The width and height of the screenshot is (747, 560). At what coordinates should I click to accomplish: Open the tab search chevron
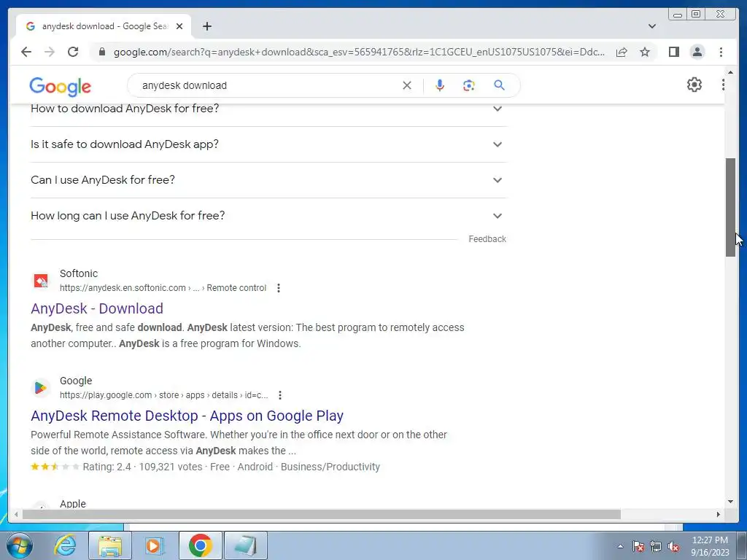(652, 26)
